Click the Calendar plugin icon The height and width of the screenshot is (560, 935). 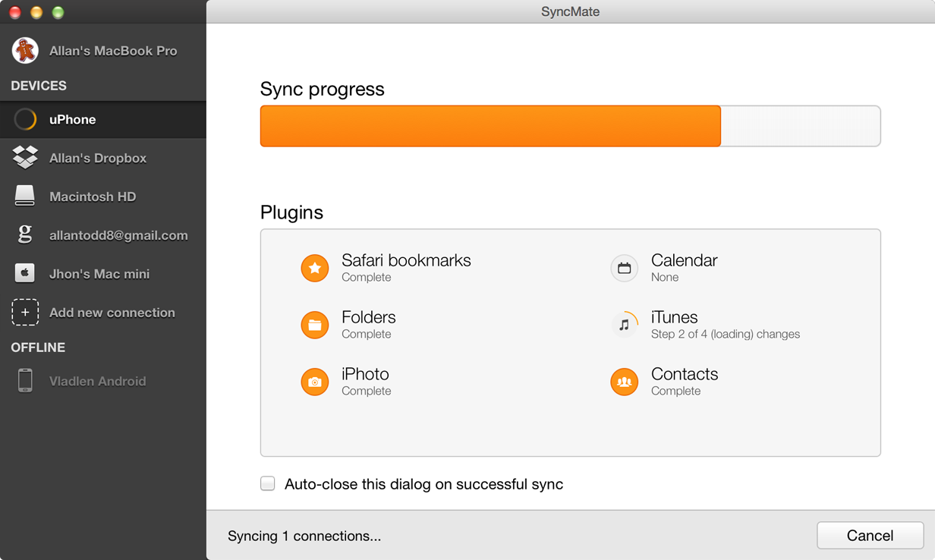point(624,268)
